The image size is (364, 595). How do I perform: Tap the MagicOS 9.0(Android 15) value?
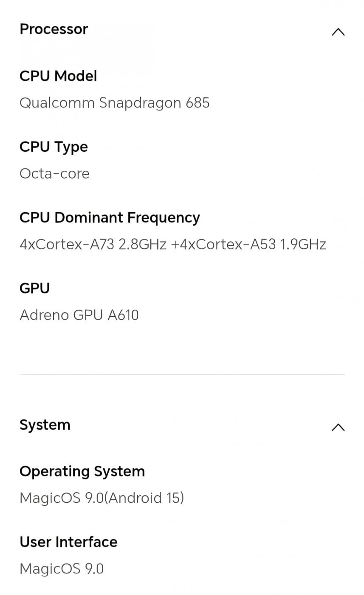pyautogui.click(x=102, y=498)
